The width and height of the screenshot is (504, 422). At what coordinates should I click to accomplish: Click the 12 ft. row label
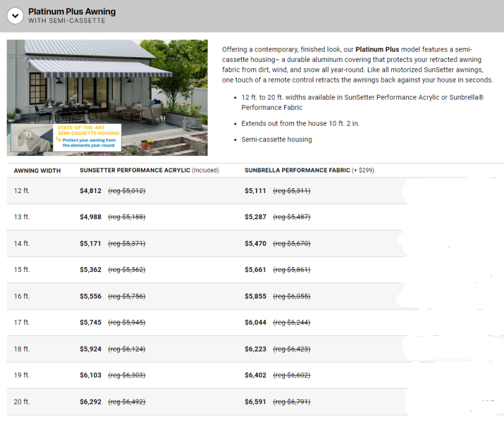pyautogui.click(x=22, y=191)
